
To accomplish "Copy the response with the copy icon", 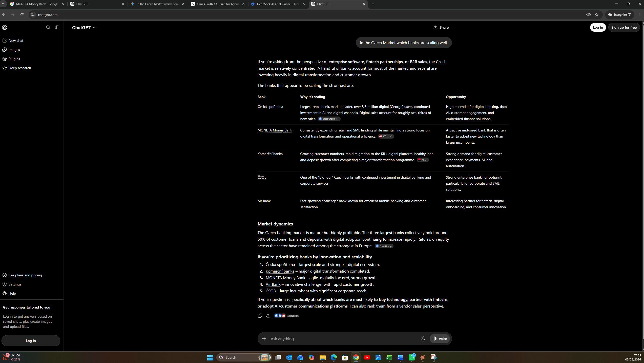I will click(260, 316).
